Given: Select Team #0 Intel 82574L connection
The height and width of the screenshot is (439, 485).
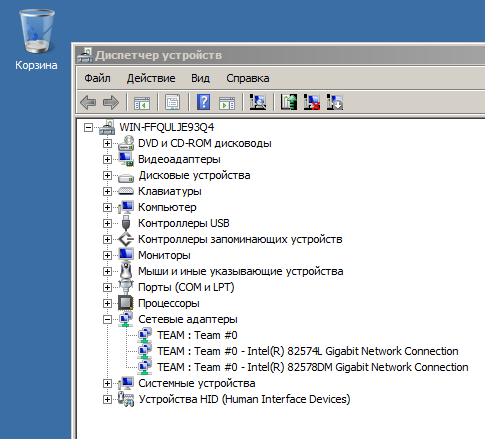Looking at the screenshot, I should pos(308,351).
